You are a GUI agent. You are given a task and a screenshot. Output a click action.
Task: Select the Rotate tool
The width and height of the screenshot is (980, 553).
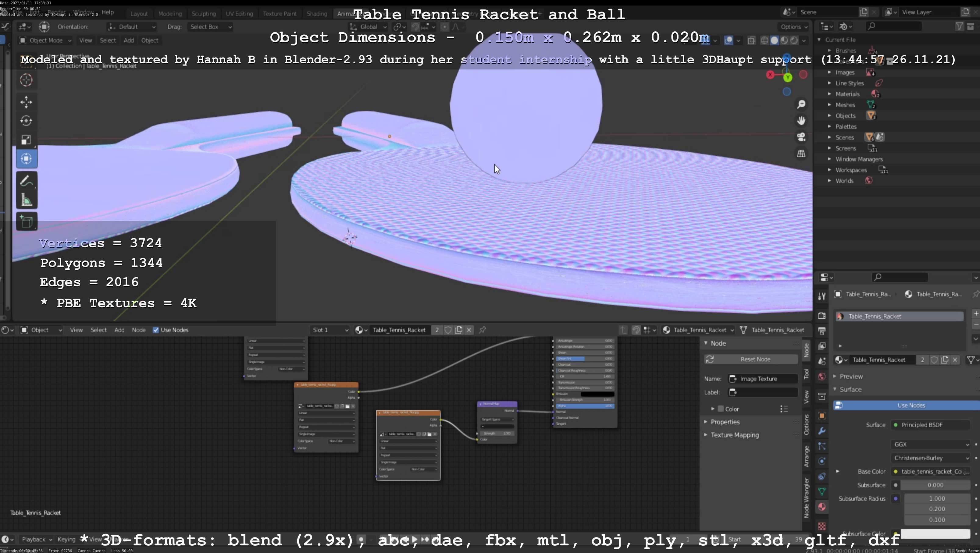coord(26,121)
